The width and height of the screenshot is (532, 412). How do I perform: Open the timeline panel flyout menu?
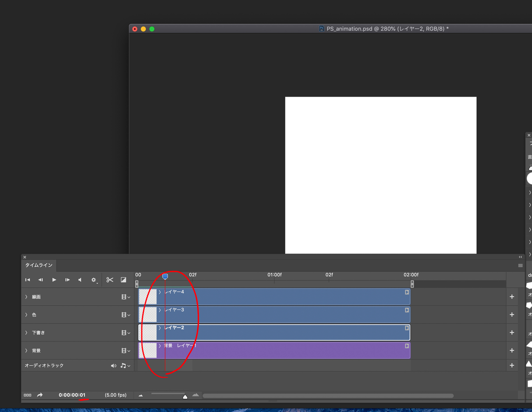pyautogui.click(x=520, y=265)
